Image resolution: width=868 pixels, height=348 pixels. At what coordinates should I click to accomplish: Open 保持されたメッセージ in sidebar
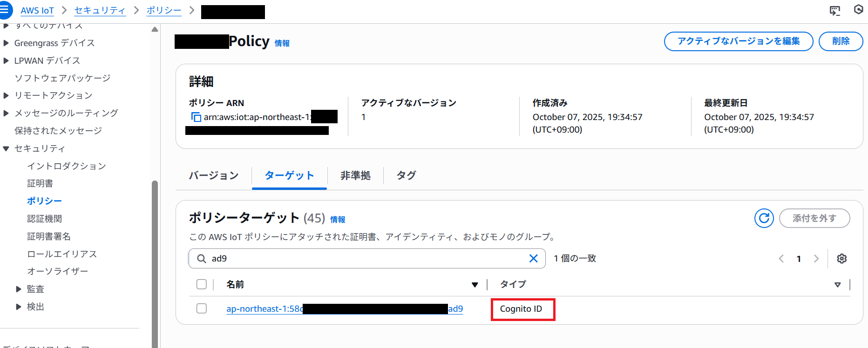[x=58, y=131]
